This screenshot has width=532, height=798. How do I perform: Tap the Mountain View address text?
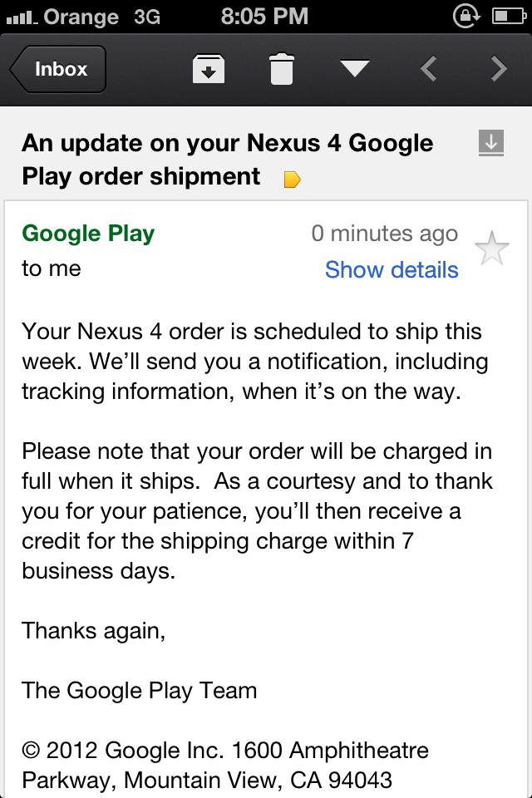click(207, 781)
